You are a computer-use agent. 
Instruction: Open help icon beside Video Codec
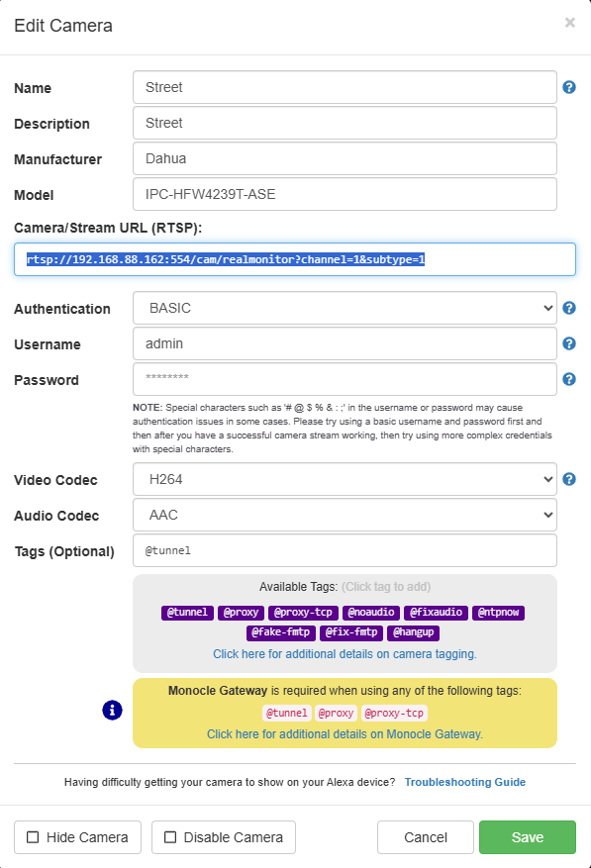tap(569, 479)
